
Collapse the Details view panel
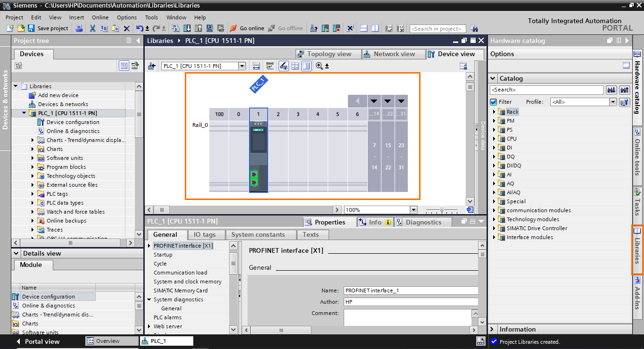click(x=17, y=253)
